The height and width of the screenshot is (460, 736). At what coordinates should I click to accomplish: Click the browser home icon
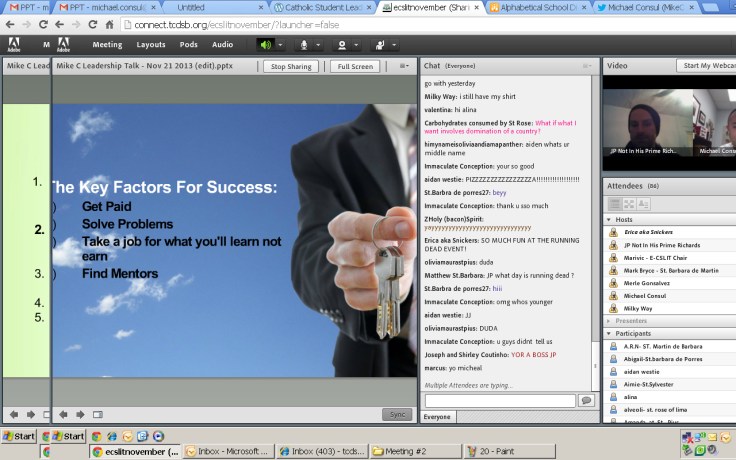109,24
